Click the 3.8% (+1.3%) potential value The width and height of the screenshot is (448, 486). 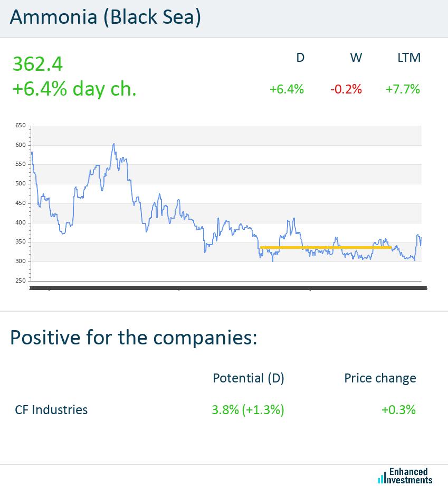(248, 409)
